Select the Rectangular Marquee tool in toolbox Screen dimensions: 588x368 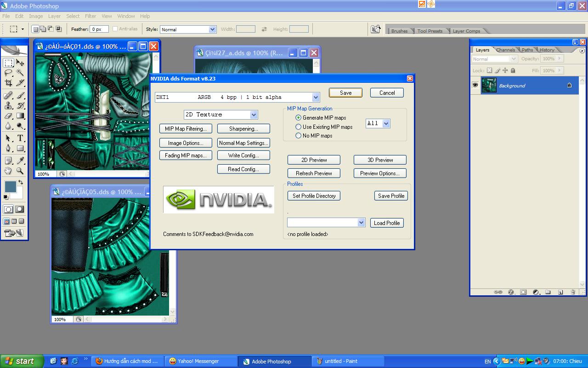[x=8, y=63]
